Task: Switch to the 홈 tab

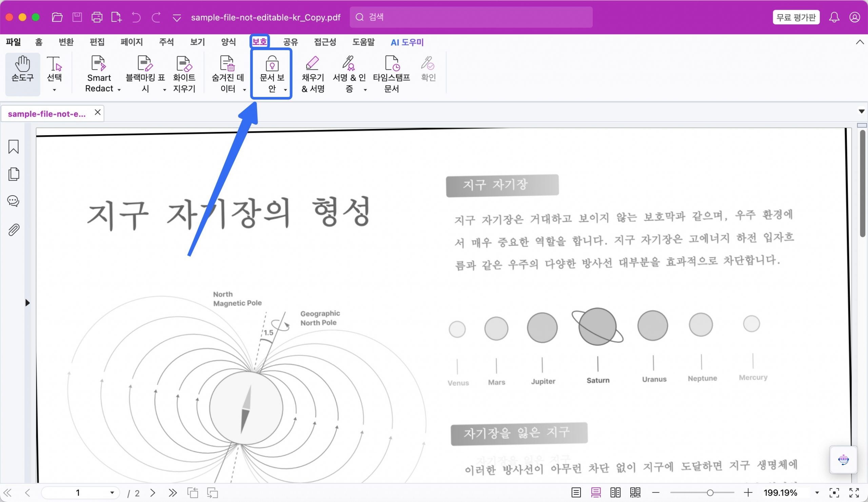Action: coord(39,42)
